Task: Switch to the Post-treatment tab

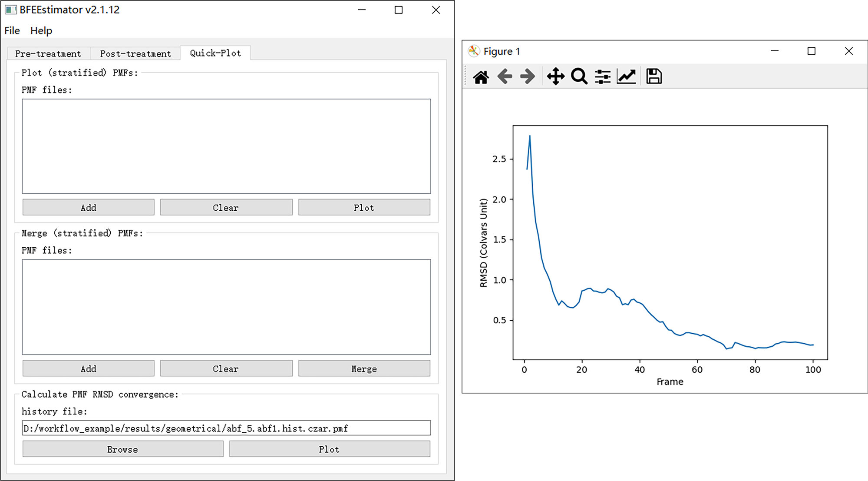Action: (135, 53)
